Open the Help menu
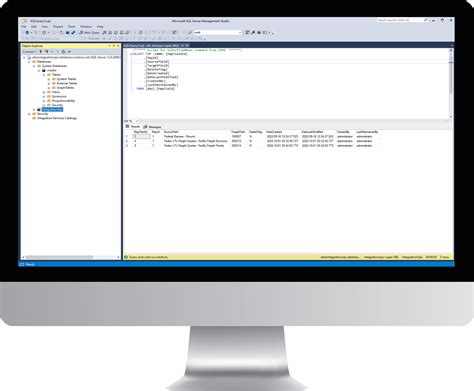 point(100,27)
